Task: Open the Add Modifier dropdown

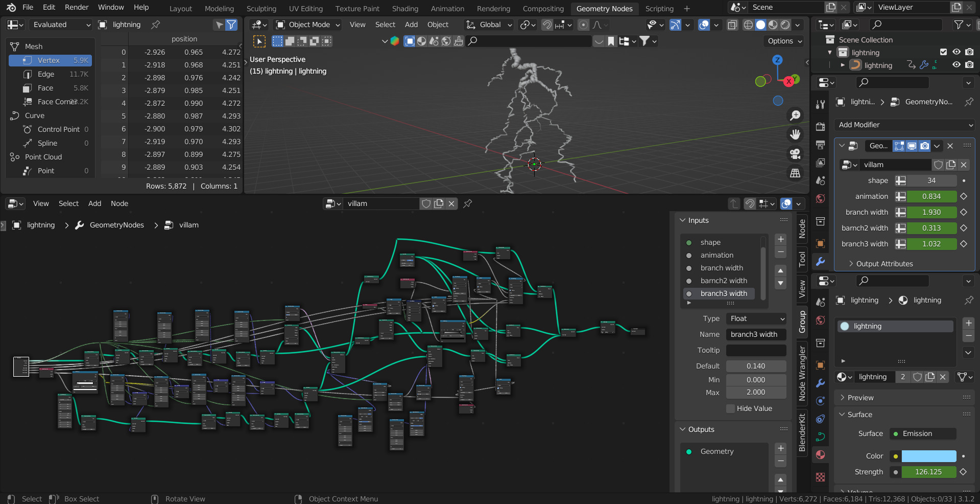Action: click(904, 125)
